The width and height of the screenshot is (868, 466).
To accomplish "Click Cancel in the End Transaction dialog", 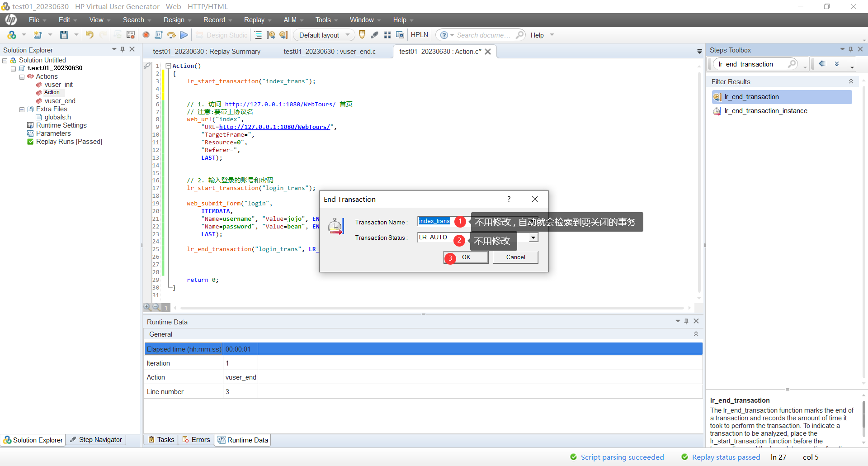I will coord(515,257).
